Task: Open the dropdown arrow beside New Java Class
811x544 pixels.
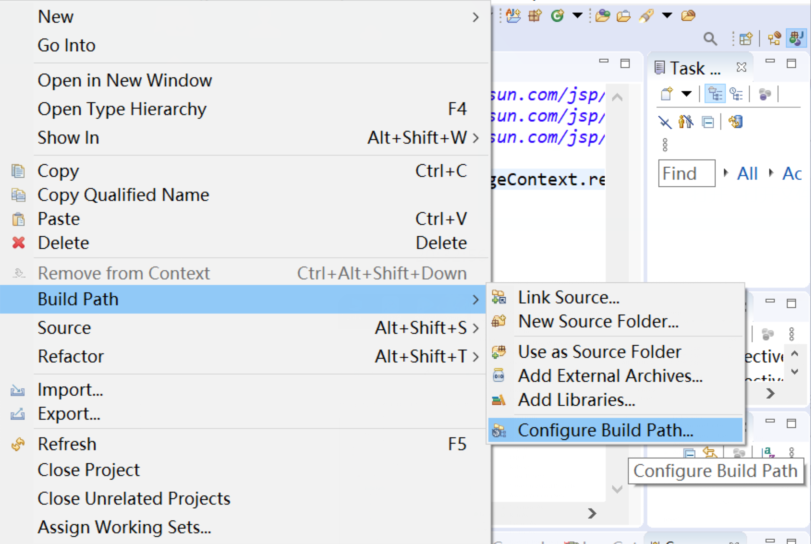Action: click(577, 16)
